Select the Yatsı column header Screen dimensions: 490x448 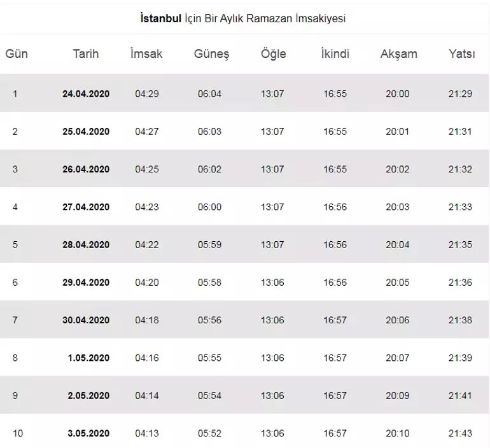[461, 53]
